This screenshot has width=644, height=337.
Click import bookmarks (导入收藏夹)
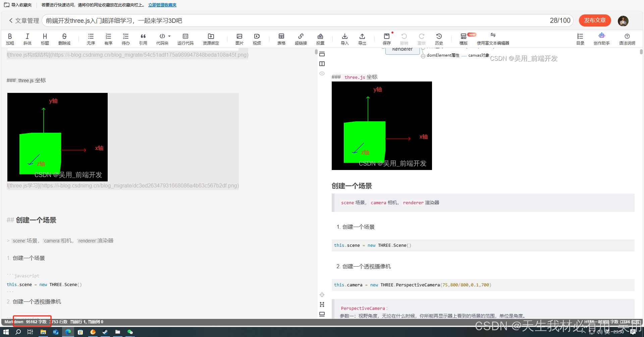[x=18, y=5]
